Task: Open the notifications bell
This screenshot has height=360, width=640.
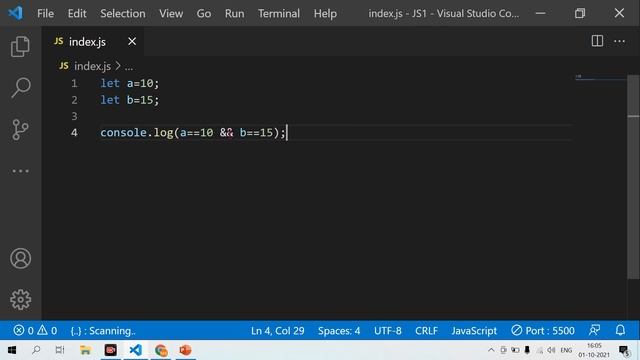Action: (x=620, y=330)
